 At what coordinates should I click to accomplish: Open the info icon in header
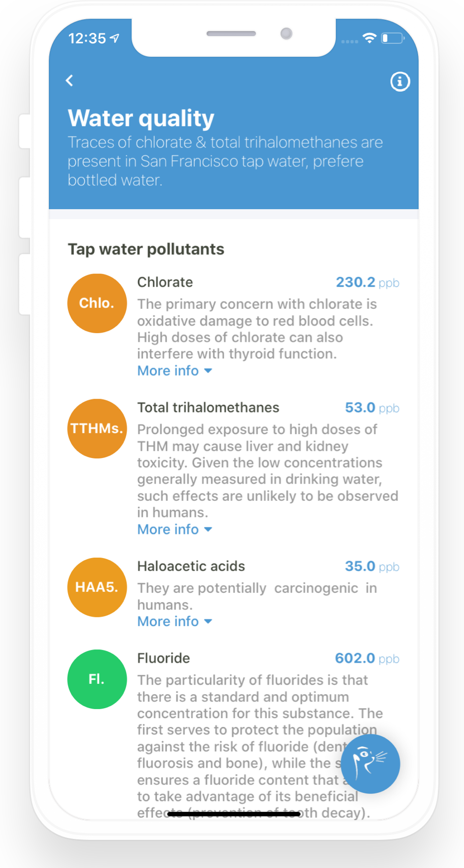400,81
